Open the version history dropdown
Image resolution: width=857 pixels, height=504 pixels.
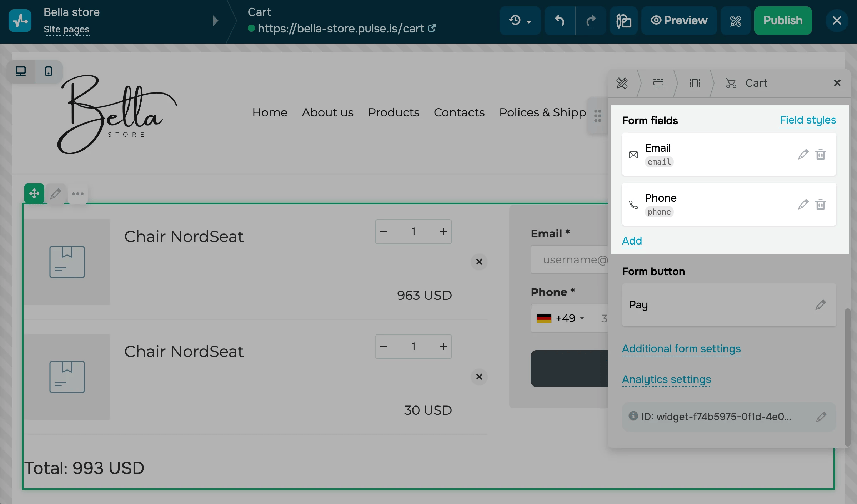tap(520, 20)
